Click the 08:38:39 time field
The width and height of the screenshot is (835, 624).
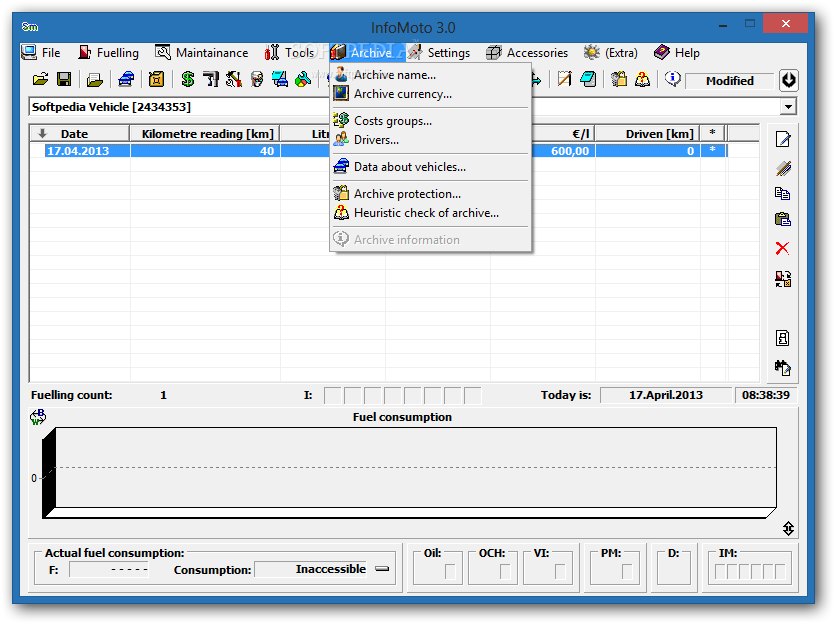click(766, 395)
